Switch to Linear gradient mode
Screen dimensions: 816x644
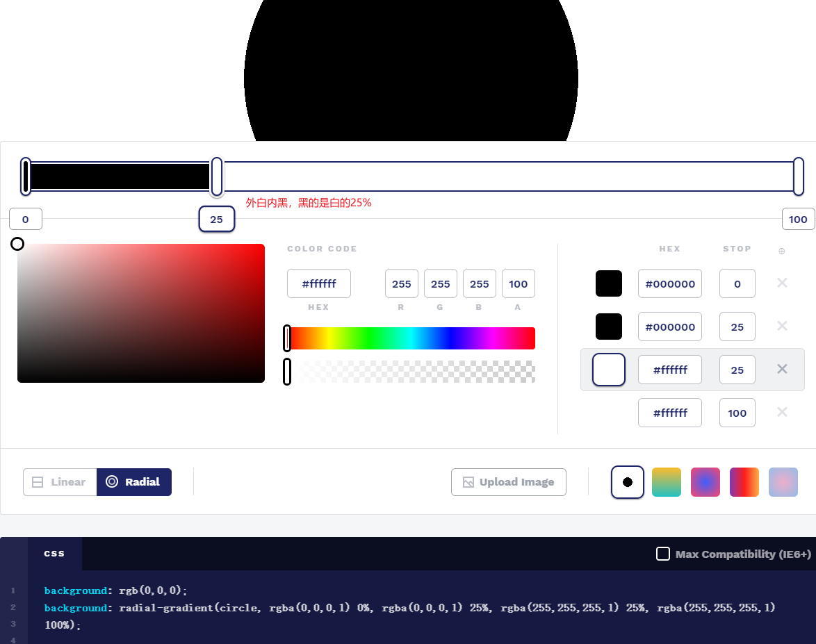60,482
